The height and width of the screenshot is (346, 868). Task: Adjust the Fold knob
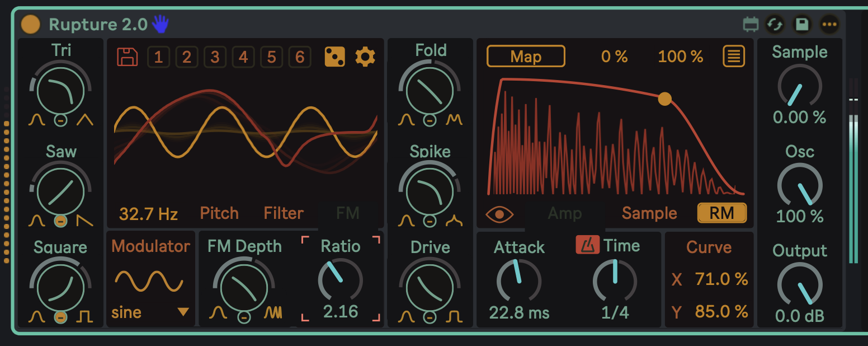pyautogui.click(x=430, y=91)
